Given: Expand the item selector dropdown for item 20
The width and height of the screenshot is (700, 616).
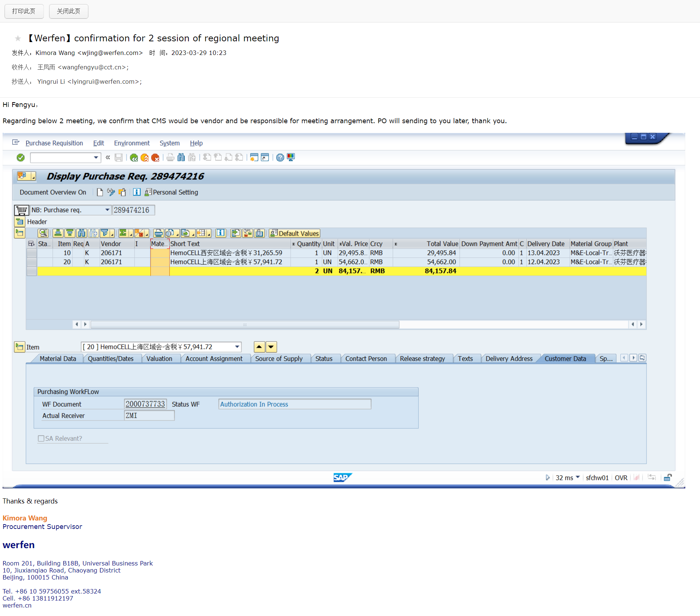Looking at the screenshot, I should tap(237, 347).
